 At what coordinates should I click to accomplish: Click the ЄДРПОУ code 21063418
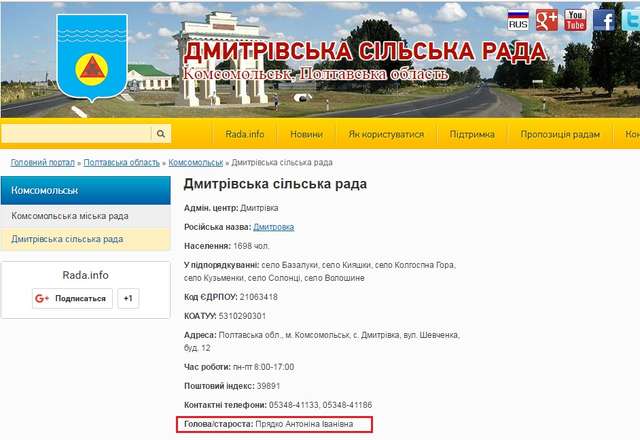pos(258,297)
